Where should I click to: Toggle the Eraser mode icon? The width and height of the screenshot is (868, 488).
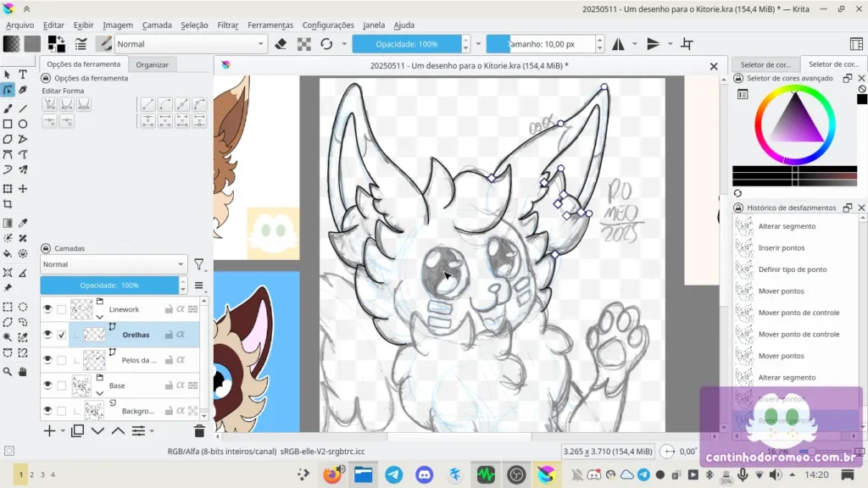point(281,44)
